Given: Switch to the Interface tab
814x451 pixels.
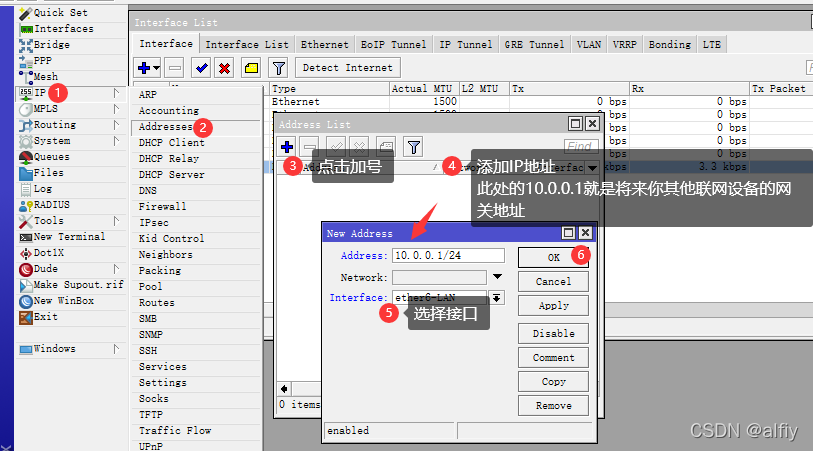Looking at the screenshot, I should [166, 44].
